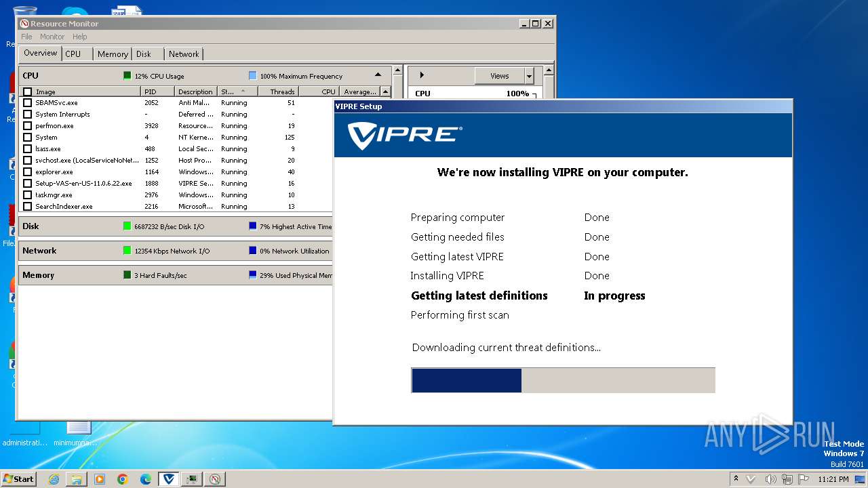Check lsass.exe process checkbox
The height and width of the screenshot is (488, 868).
click(27, 149)
